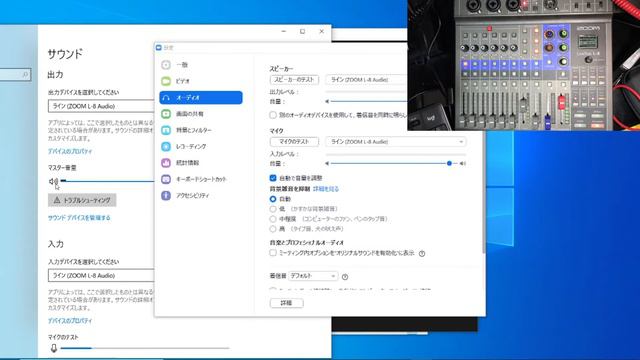Viewport: 640px width, 360px height.
Task: Click the Zoom settings vertical scrollbar
Action: [x=484, y=192]
